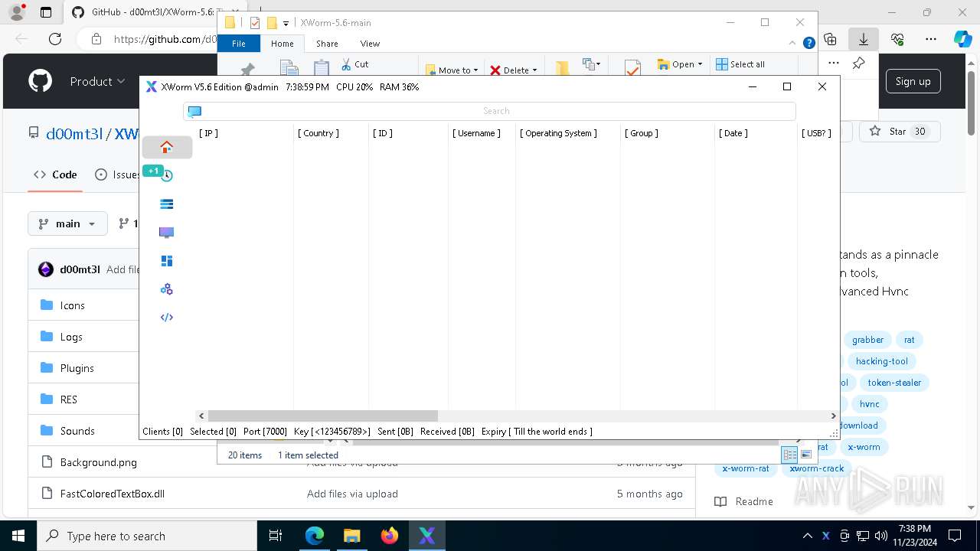Image resolution: width=980 pixels, height=551 pixels.
Task: Click the [ Username ] column header
Action: point(476,133)
